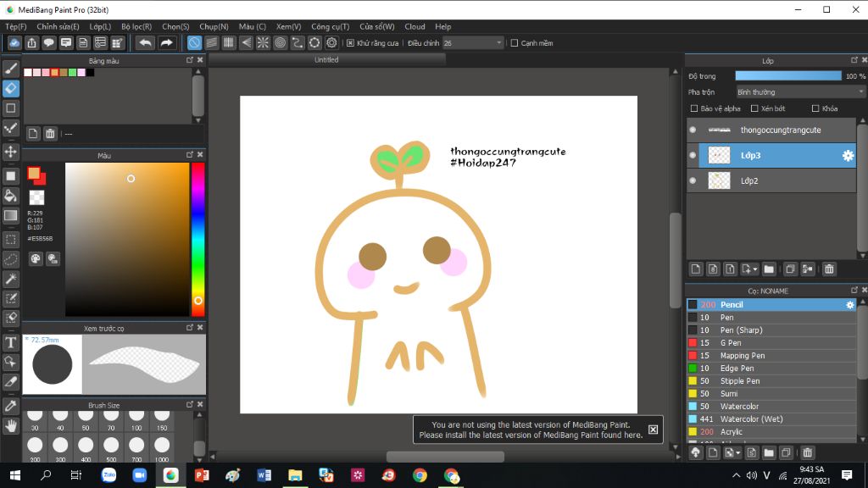Image resolution: width=868 pixels, height=488 pixels.
Task: Open settings gear for layer Lớp3
Action: click(x=847, y=156)
